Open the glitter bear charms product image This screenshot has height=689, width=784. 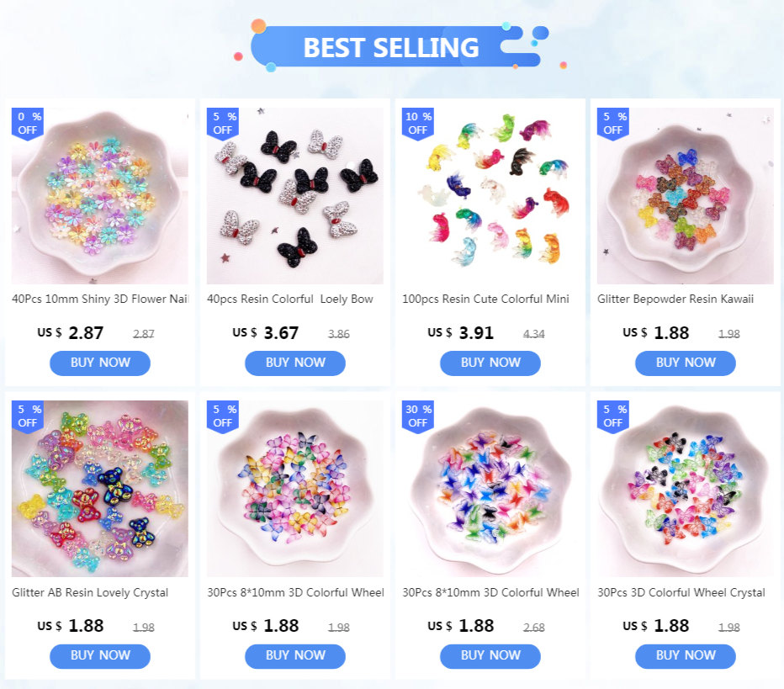tap(100, 489)
